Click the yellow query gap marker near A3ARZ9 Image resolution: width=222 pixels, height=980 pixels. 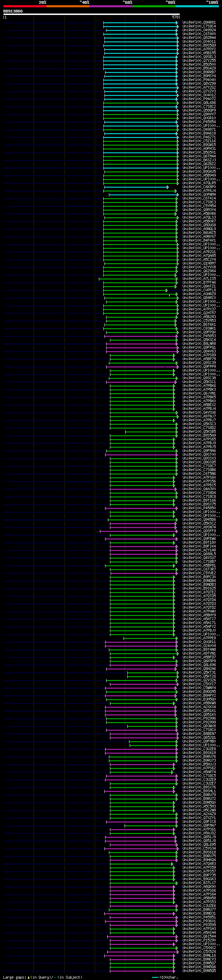pos(169,295)
